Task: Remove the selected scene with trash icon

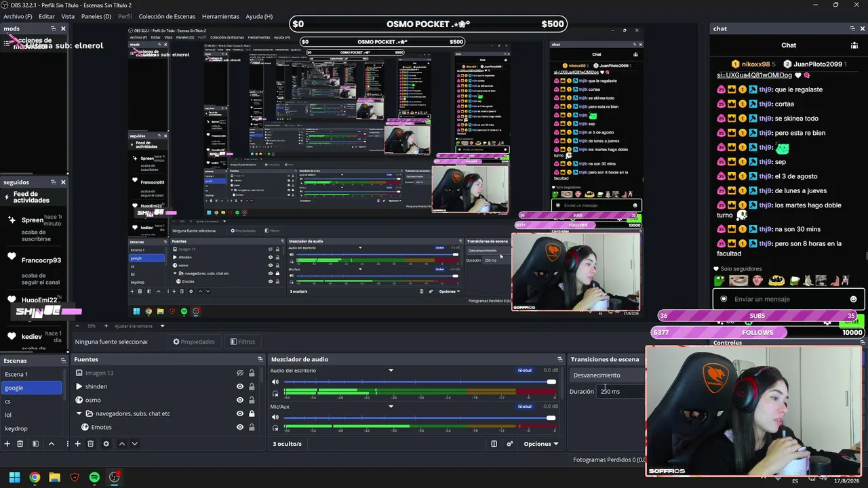Action: [x=20, y=444]
